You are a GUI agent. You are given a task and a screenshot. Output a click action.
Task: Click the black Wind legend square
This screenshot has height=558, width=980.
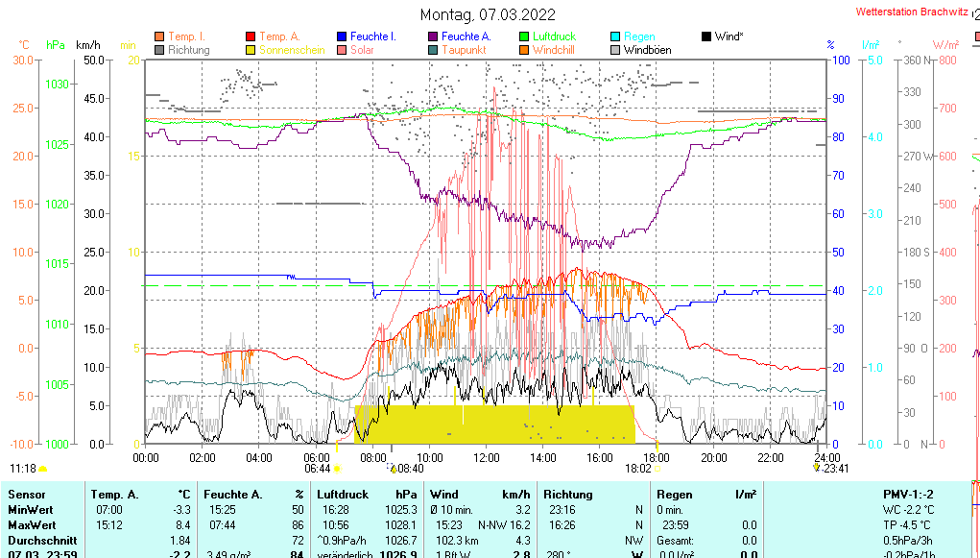[x=706, y=36]
